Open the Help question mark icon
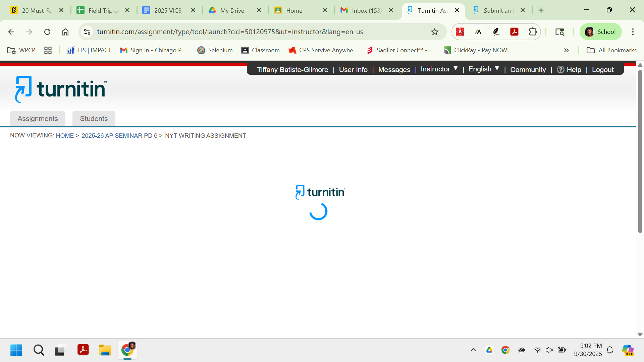Image resolution: width=644 pixels, height=362 pixels. tap(560, 70)
